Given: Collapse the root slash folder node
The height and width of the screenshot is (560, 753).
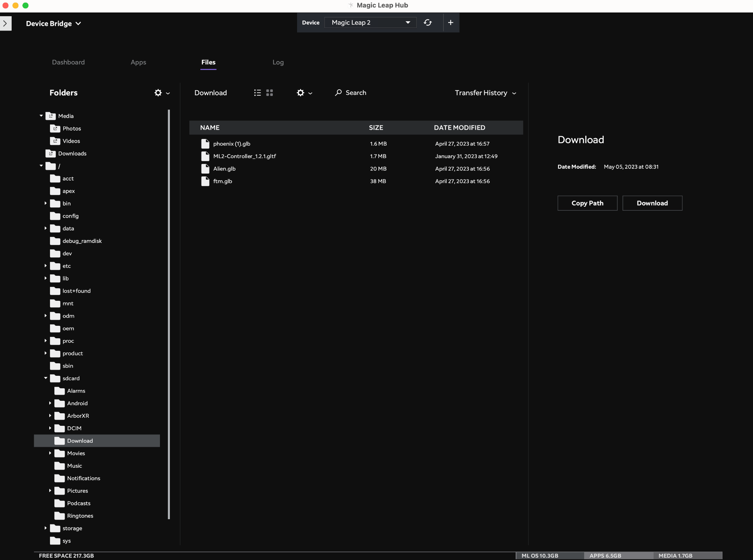Looking at the screenshot, I should click(x=41, y=166).
